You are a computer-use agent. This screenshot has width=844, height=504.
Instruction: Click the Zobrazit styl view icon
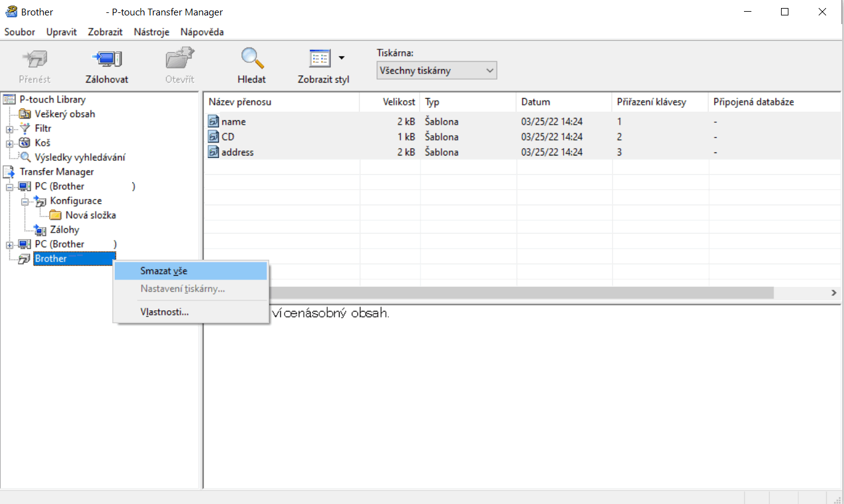tap(320, 59)
